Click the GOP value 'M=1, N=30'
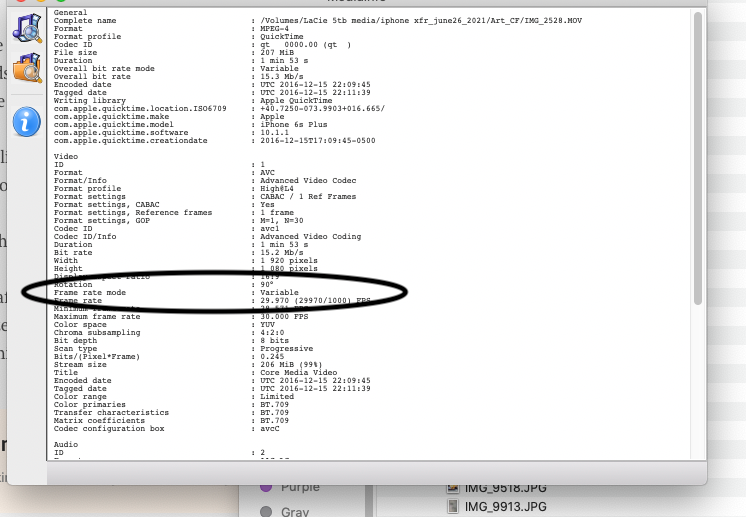The width and height of the screenshot is (746, 517). [281, 221]
